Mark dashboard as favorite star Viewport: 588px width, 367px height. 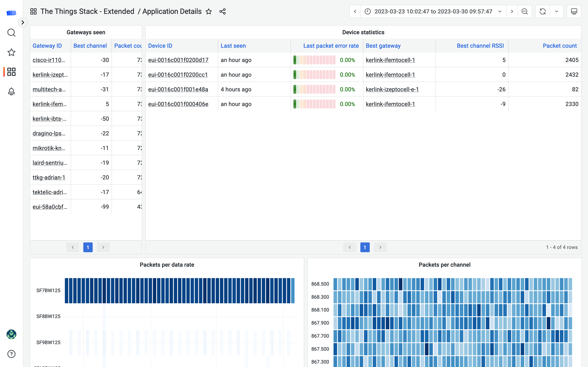pos(208,11)
